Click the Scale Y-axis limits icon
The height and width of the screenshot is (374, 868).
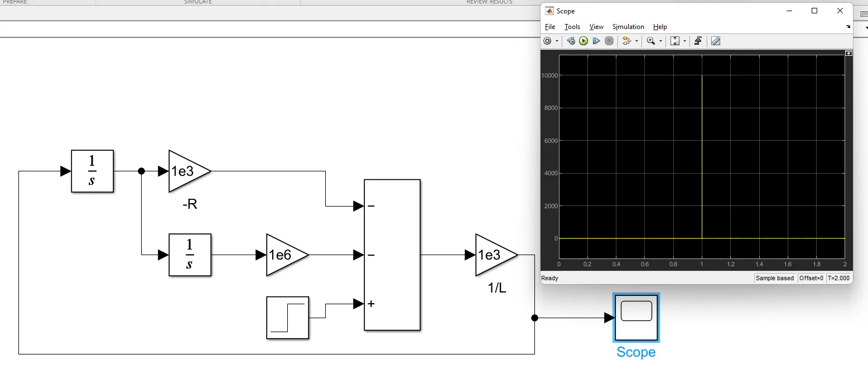(x=674, y=41)
